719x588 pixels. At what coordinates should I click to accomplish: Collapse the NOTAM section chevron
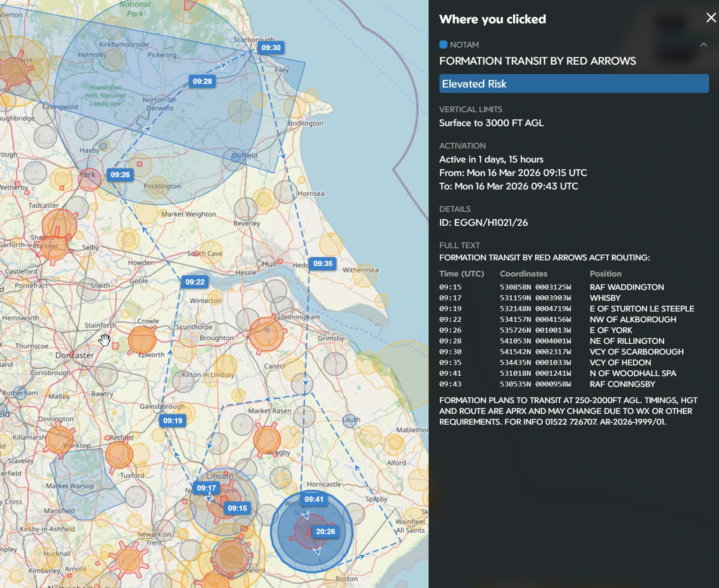point(703,44)
